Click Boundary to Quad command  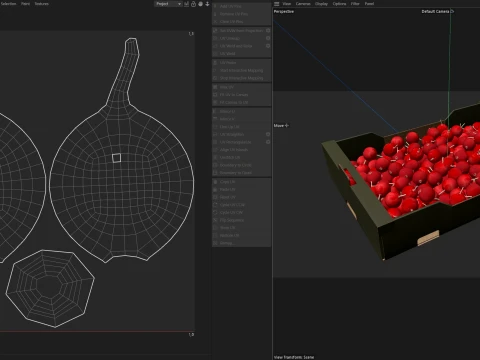(x=241, y=173)
